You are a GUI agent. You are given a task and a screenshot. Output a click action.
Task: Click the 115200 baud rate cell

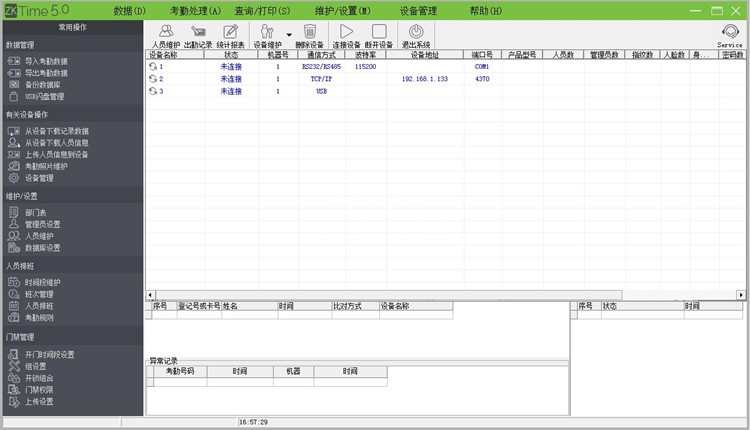[x=365, y=66]
